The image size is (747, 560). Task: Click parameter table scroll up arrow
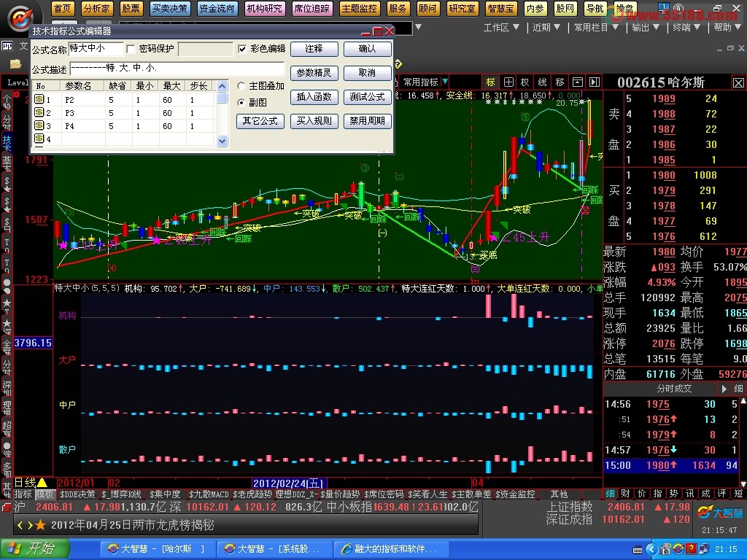222,86
